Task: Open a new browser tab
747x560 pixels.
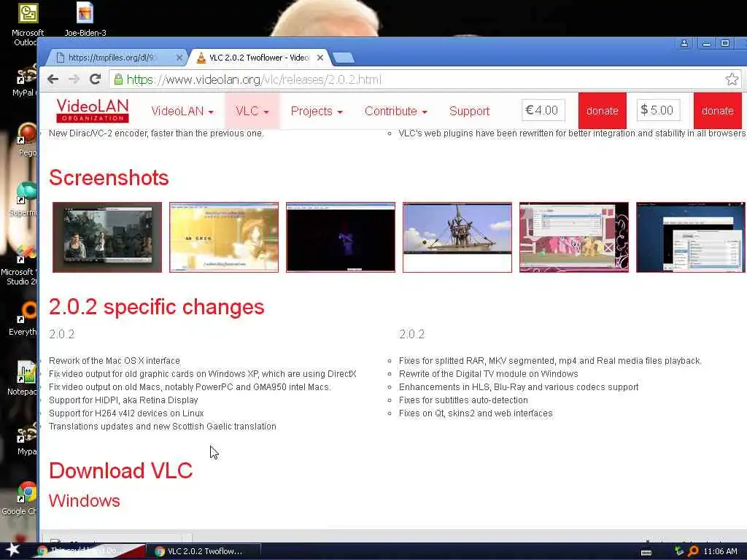Action: (x=344, y=58)
